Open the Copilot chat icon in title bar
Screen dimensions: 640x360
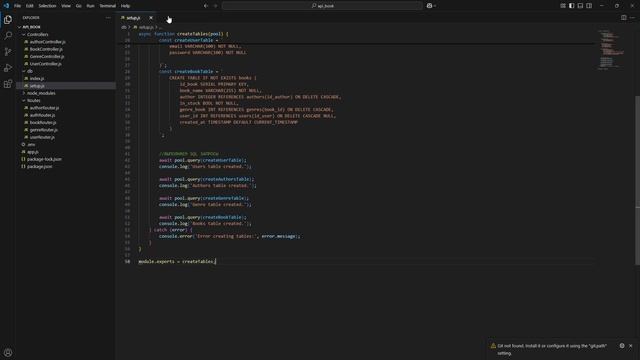[429, 6]
